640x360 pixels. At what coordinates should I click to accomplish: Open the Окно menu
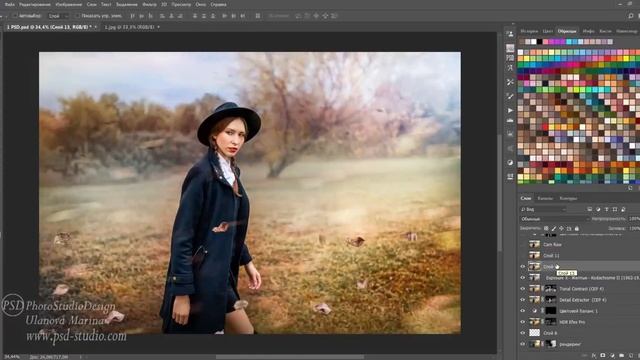point(200,4)
